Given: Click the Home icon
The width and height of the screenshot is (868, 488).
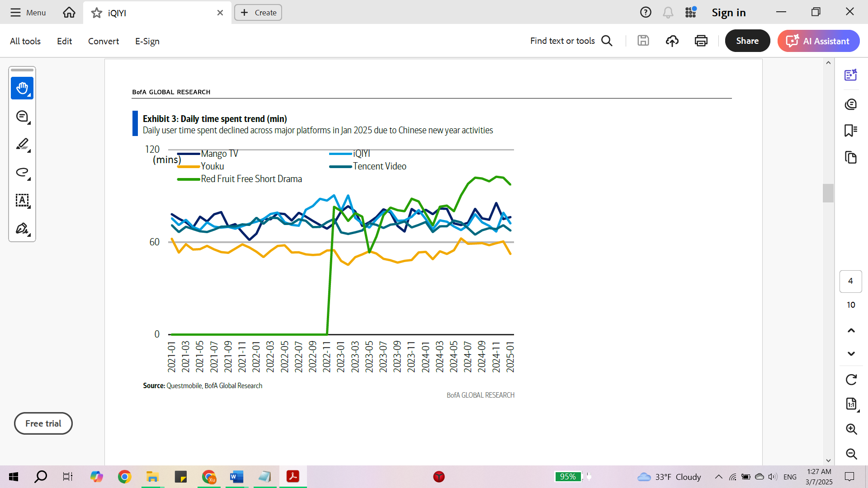Looking at the screenshot, I should [x=69, y=13].
